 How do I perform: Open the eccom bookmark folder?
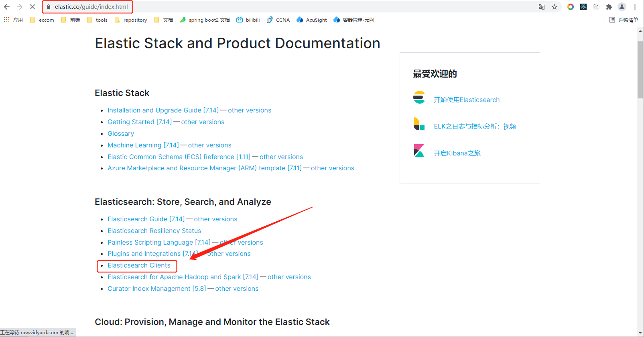pos(42,20)
